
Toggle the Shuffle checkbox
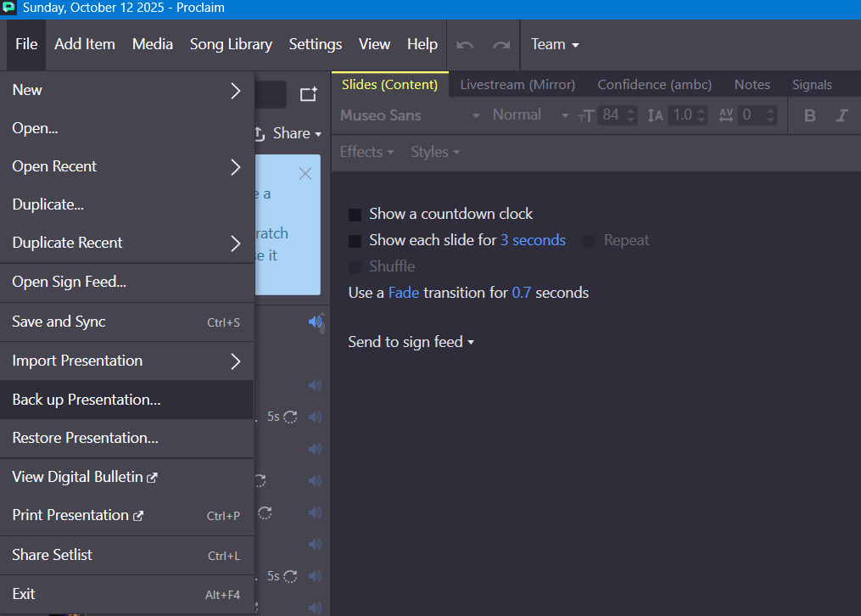coord(355,267)
